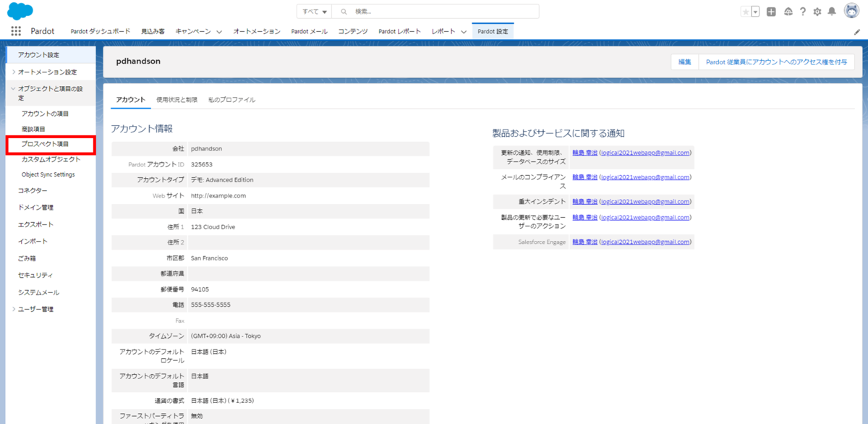Click email address in 重大インシデント row
This screenshot has height=424, width=868.
coord(645,202)
